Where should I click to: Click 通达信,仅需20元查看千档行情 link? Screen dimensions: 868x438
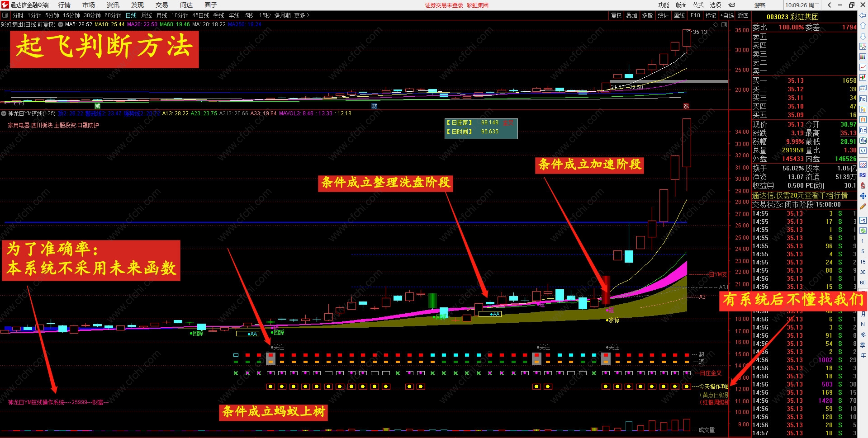tap(800, 195)
